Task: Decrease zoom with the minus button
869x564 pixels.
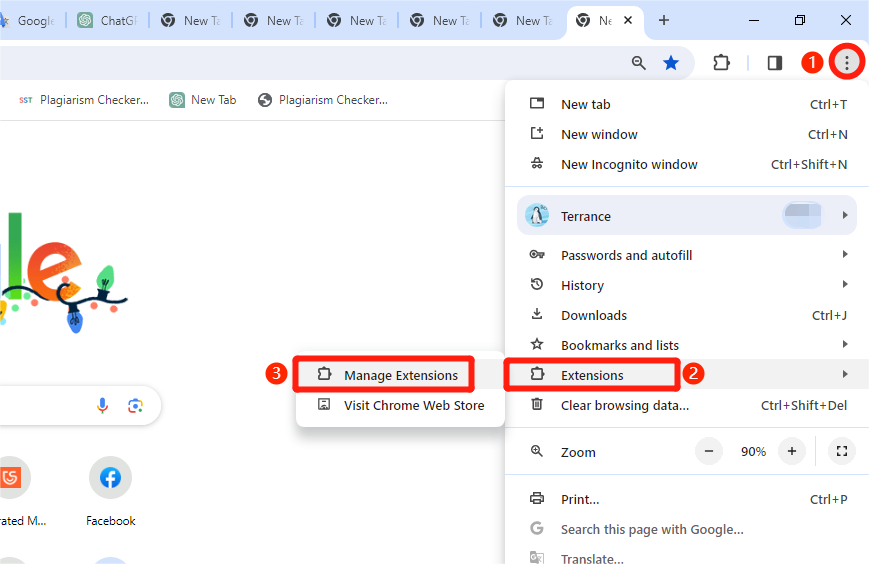Action: pos(709,452)
